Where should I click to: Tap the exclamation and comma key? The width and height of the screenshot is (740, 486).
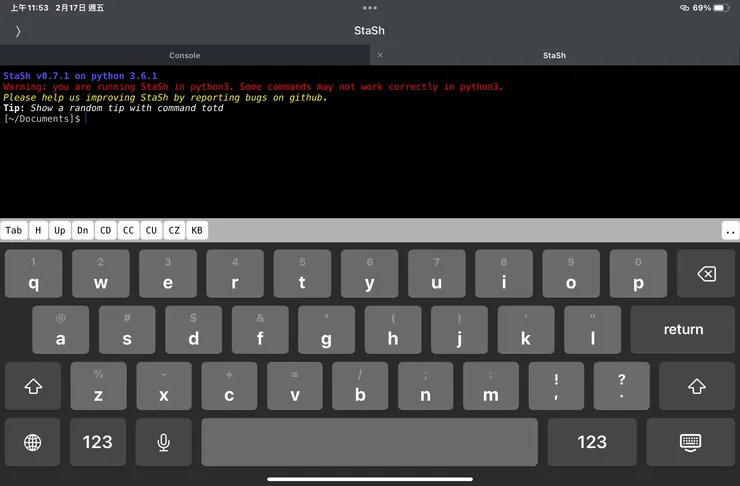556,386
